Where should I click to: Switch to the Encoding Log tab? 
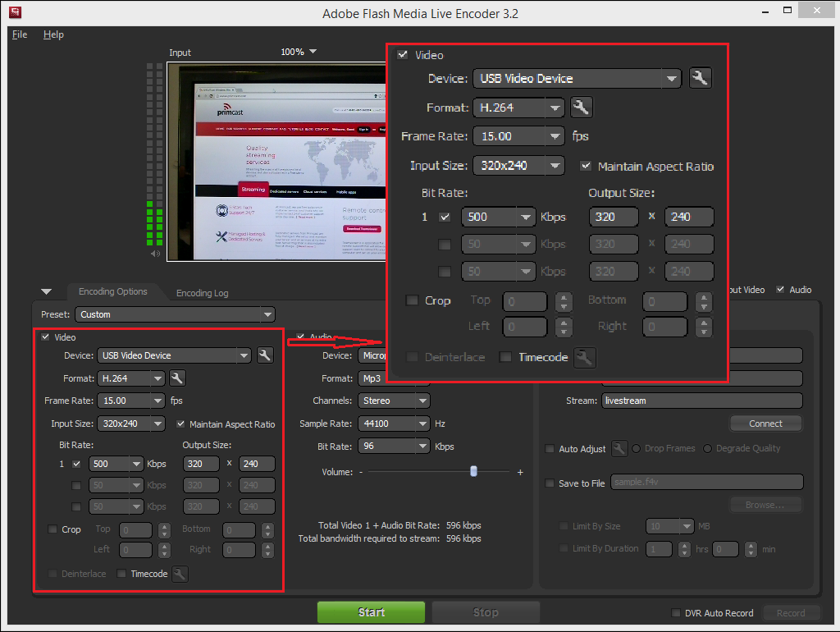click(202, 293)
